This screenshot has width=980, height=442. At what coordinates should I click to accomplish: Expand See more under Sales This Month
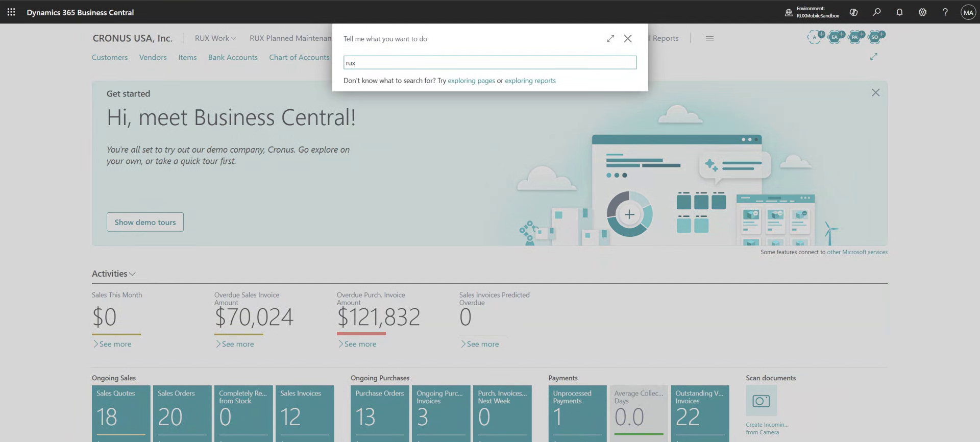coord(112,344)
